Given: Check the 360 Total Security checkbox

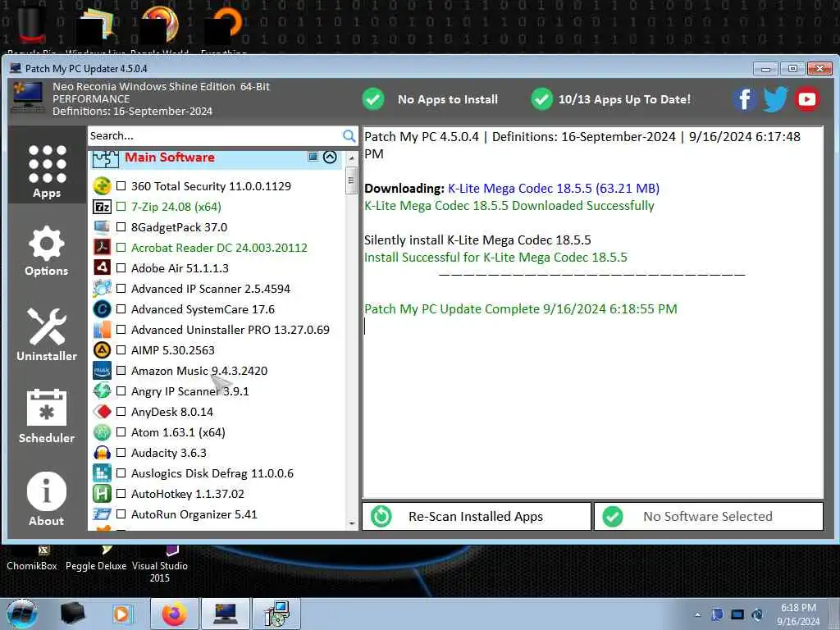Looking at the screenshot, I should [121, 186].
